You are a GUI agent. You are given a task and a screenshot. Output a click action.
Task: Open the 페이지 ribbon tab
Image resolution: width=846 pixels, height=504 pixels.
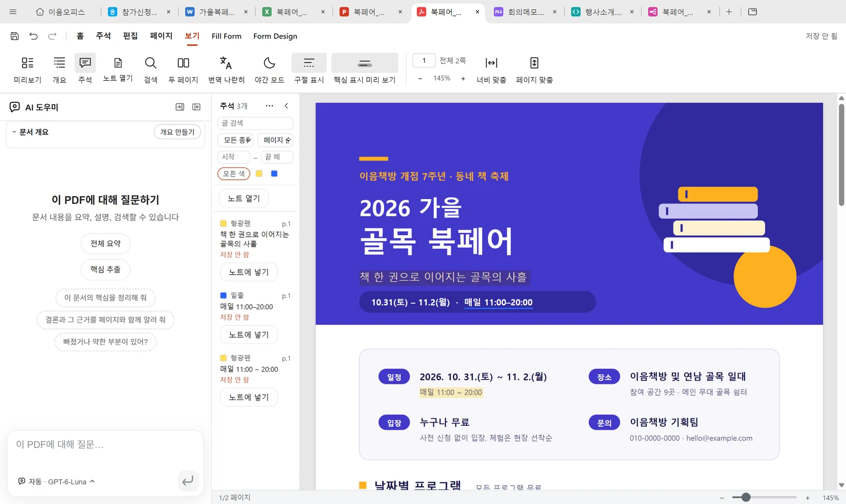tap(161, 36)
